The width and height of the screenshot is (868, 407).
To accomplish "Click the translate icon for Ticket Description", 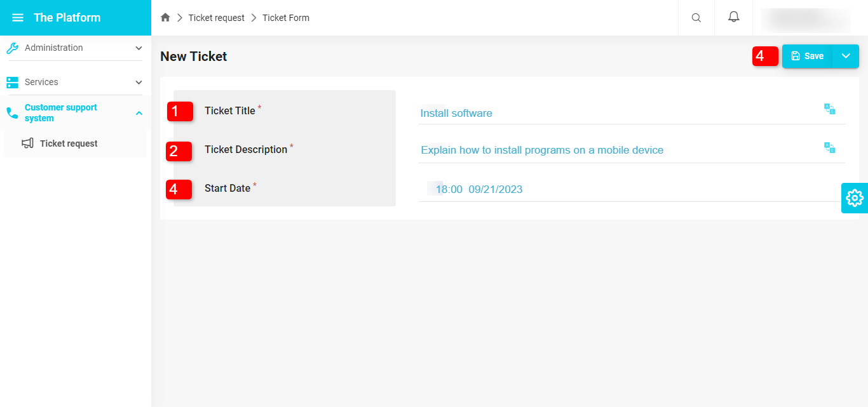I will 829,148.
